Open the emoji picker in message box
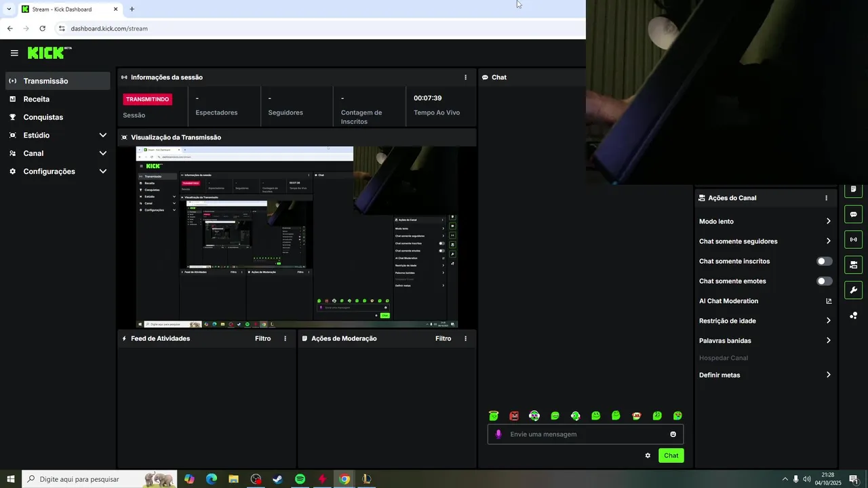The image size is (868, 488). click(673, 434)
